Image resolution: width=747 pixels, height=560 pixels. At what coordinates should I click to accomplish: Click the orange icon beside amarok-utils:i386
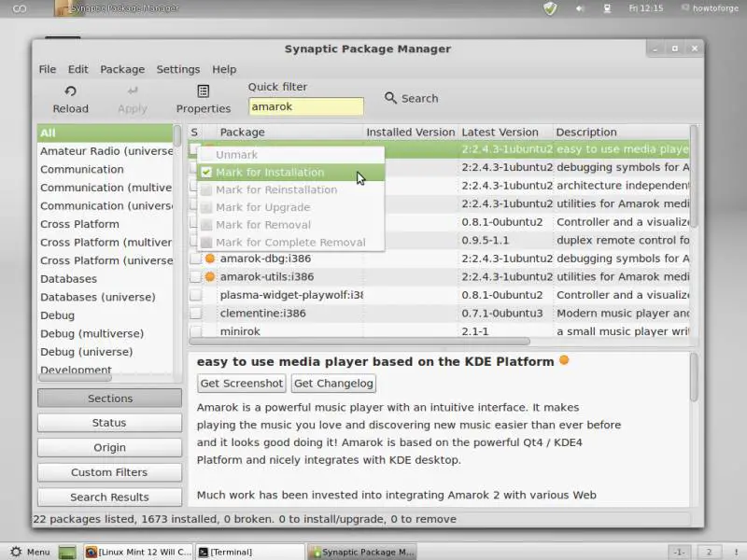(210, 277)
